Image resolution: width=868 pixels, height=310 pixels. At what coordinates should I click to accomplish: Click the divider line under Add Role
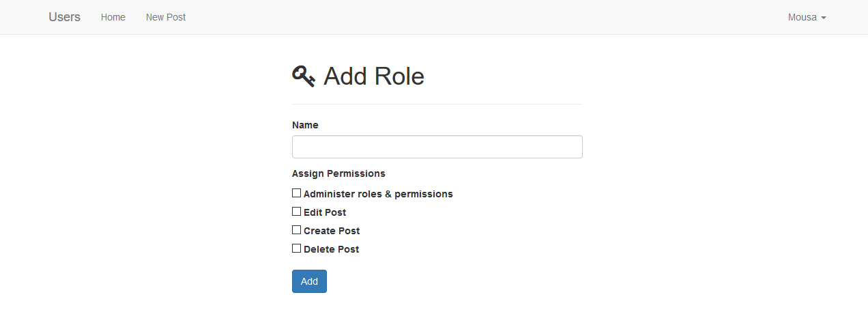(437, 104)
